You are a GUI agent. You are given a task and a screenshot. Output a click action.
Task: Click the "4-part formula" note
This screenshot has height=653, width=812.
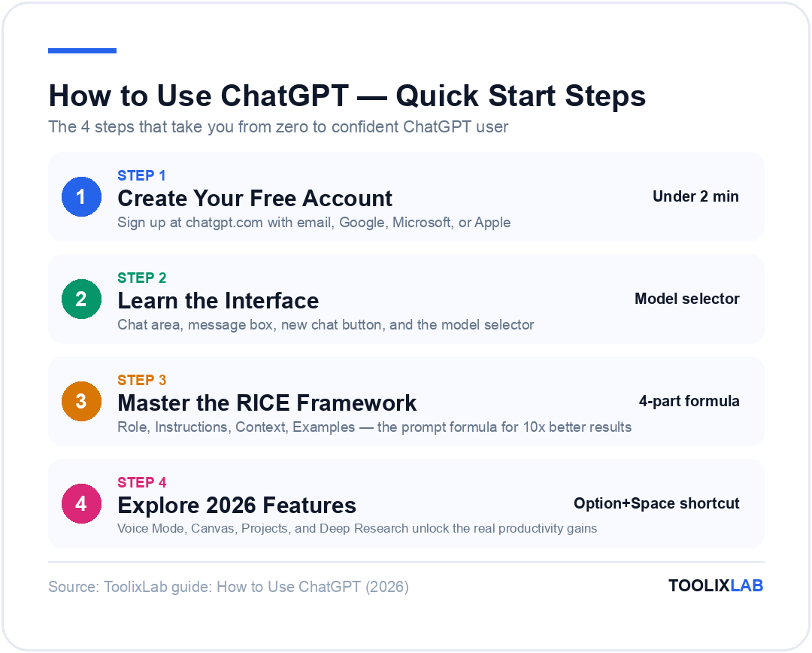(x=689, y=401)
